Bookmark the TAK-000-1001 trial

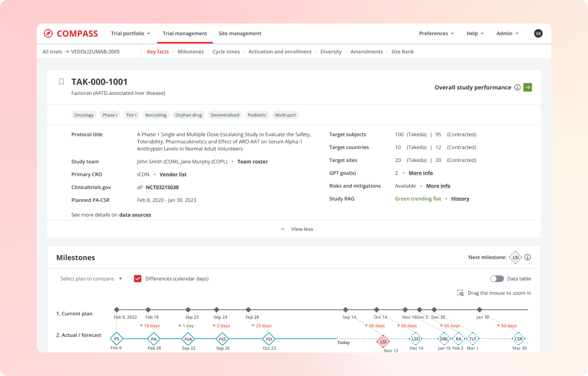[61, 82]
